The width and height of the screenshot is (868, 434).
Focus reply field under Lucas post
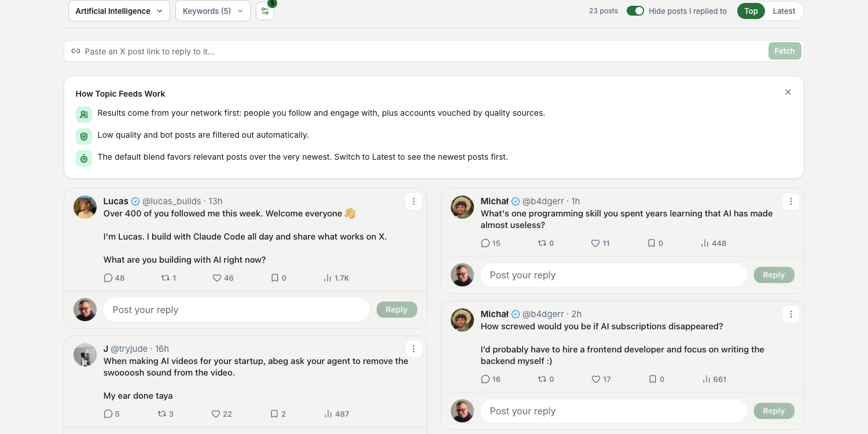click(237, 310)
